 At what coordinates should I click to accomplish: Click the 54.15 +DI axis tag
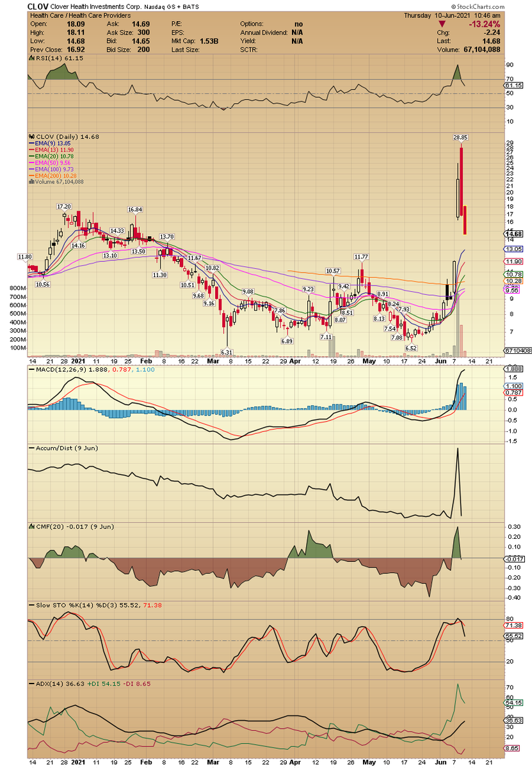[x=515, y=703]
